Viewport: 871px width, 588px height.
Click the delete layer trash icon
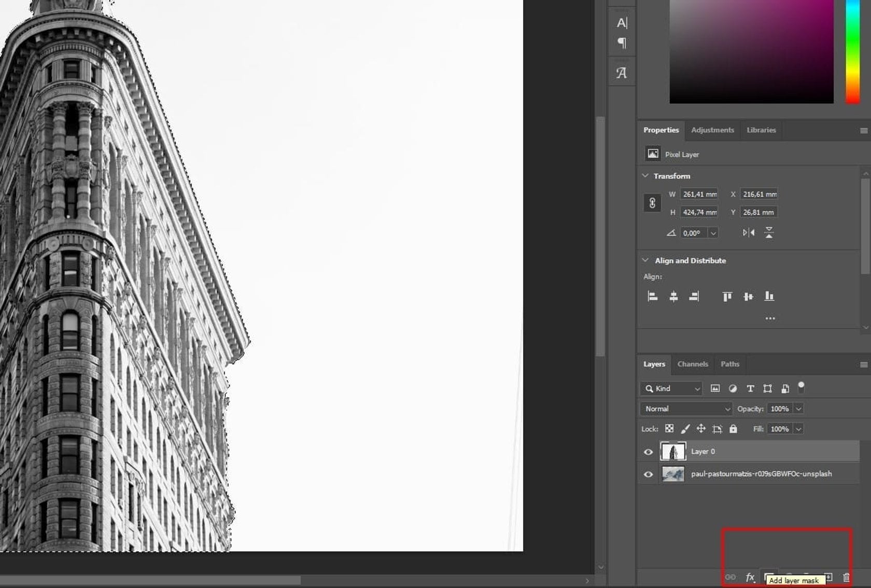tap(846, 577)
